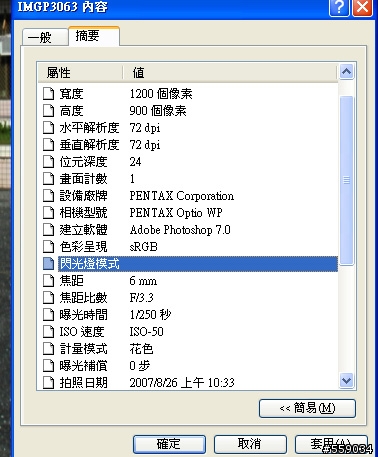Click the page icon beside 設備廠牌
Screen dimensions: 378x457
tap(48, 196)
